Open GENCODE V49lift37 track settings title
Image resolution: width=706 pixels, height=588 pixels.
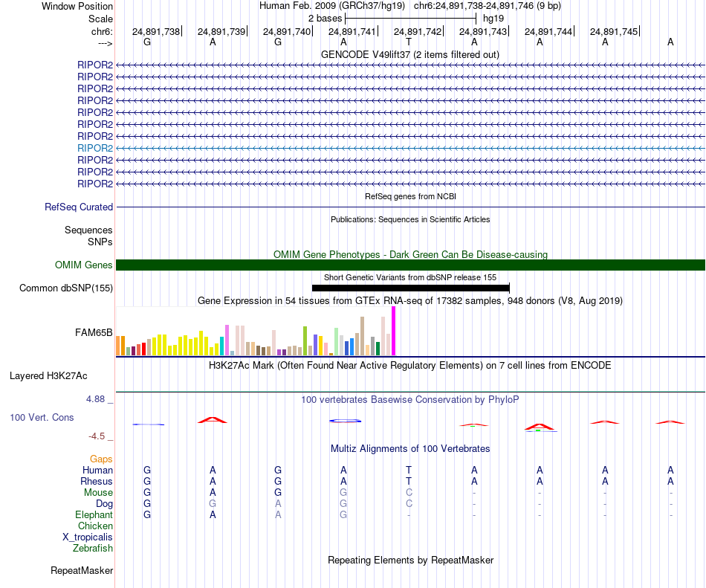(409, 54)
